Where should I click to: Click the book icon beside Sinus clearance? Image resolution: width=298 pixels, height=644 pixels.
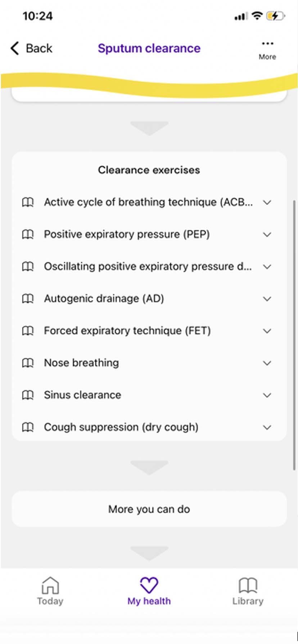[28, 395]
